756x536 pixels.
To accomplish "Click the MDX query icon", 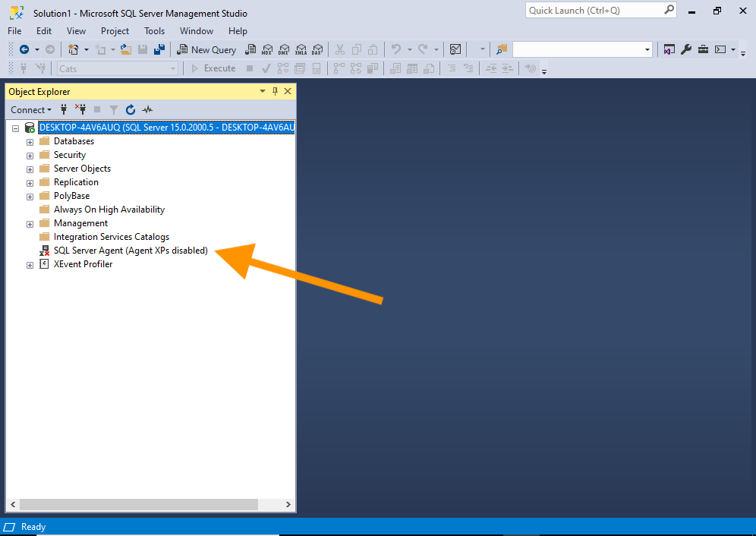I will click(x=267, y=49).
